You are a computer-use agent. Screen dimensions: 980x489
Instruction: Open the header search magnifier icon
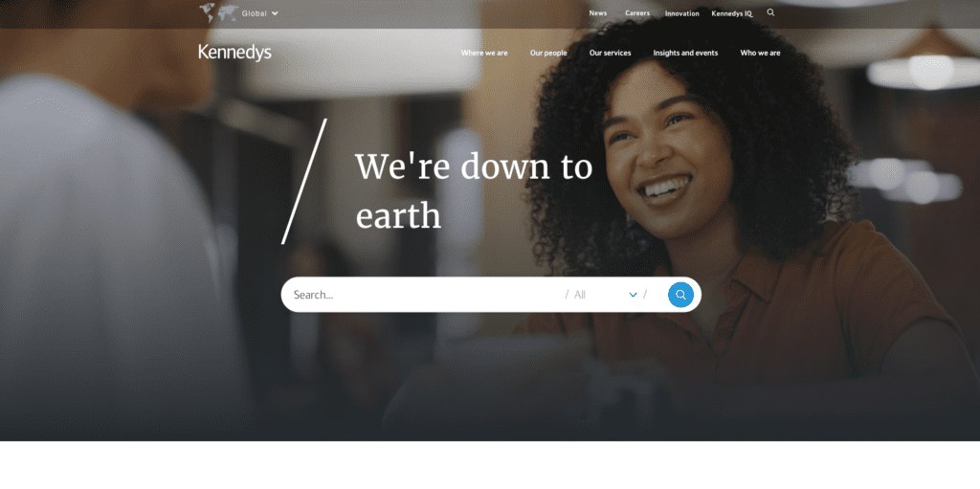pyautogui.click(x=770, y=12)
